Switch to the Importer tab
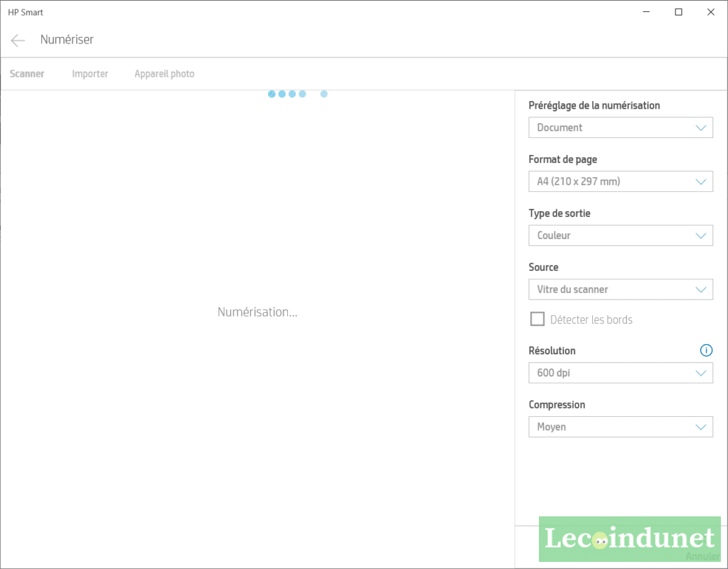This screenshot has height=569, width=728. click(x=90, y=74)
